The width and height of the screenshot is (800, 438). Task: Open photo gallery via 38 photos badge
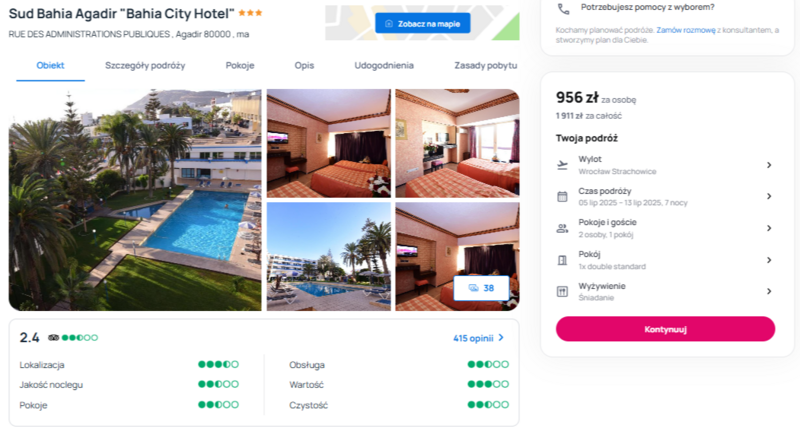click(481, 288)
